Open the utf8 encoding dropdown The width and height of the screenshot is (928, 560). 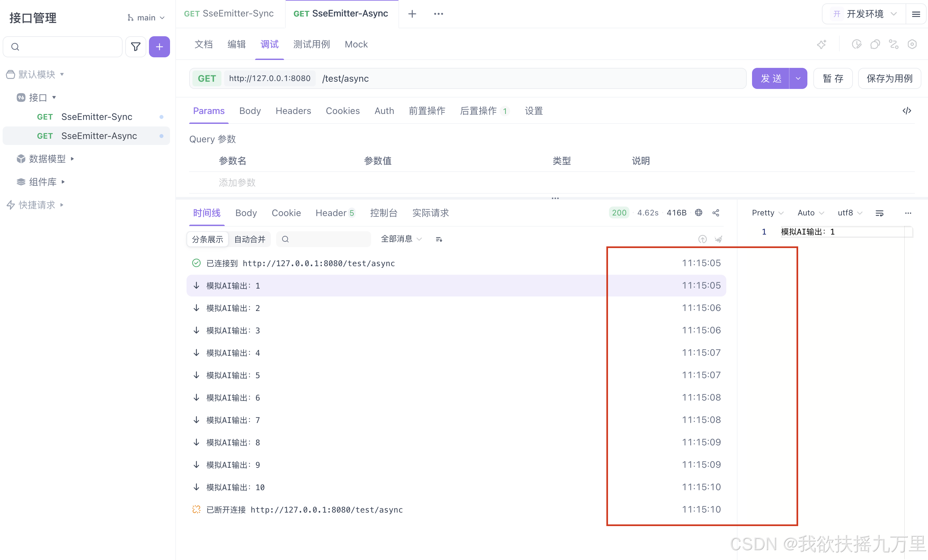[x=850, y=212]
